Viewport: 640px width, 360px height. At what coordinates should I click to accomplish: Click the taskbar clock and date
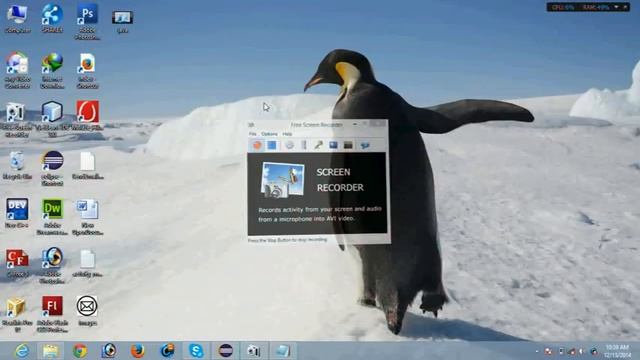617,351
